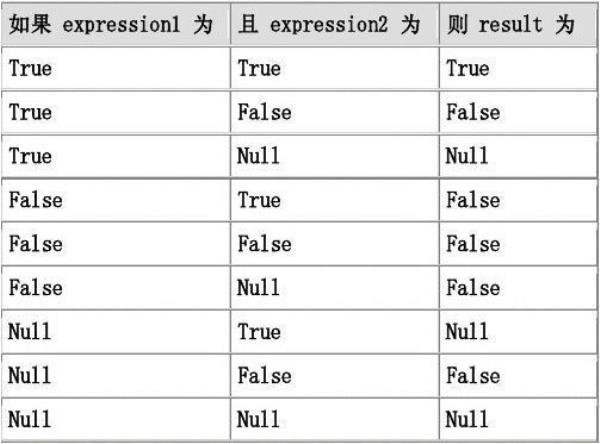Image resolution: width=600 pixels, height=444 pixels.
Task: Select result cell for True and False inputs
Action: [518, 113]
